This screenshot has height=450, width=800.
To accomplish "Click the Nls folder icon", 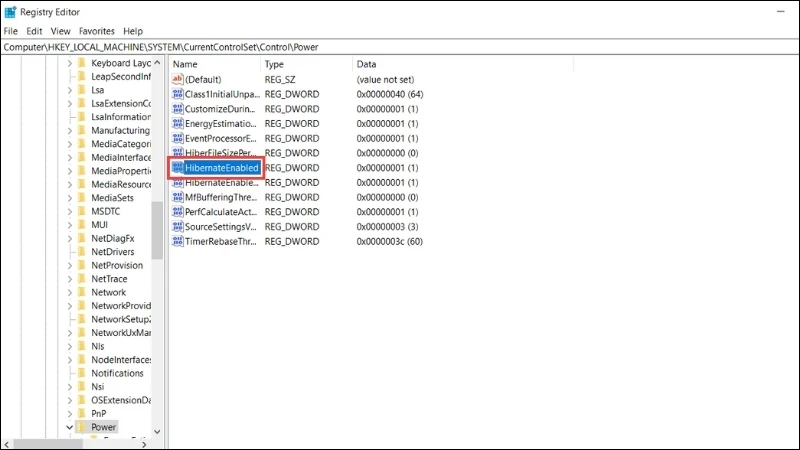I will click(x=82, y=346).
